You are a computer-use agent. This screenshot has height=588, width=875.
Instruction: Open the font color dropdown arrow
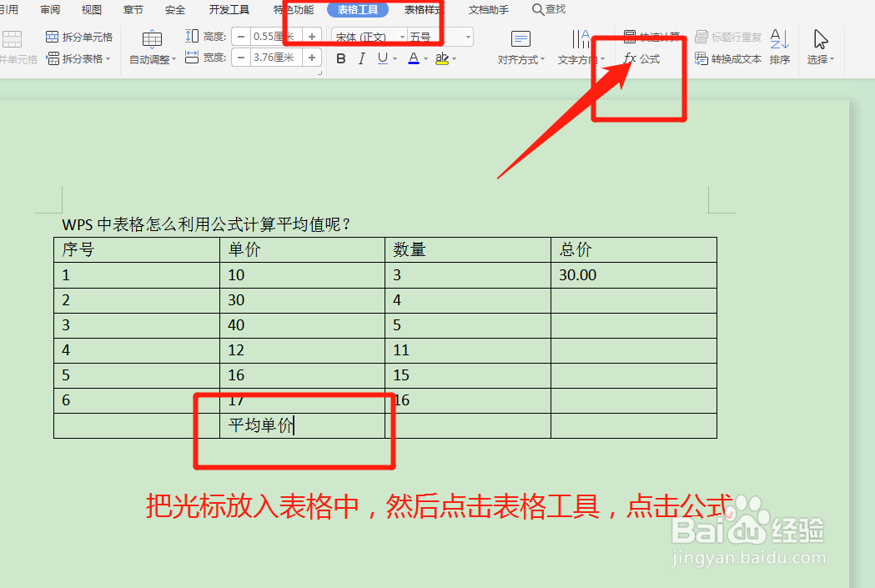coord(425,58)
